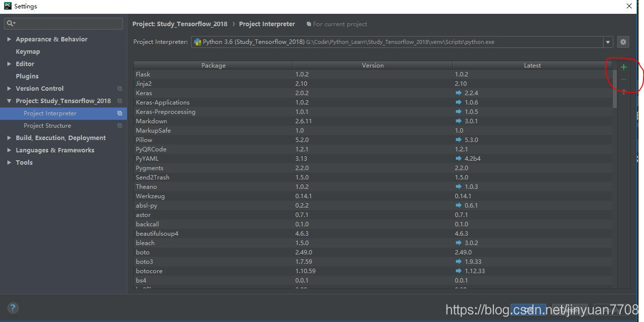Select the boto3 package row
Viewport: 644px width, 322px height.
click(x=373, y=262)
